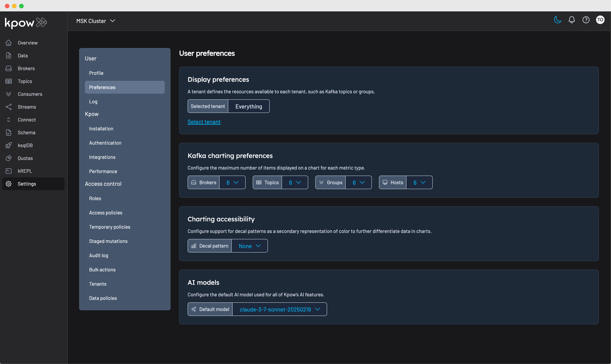Open the MSK Cluster selector
Viewport: 611px width, 364px height.
pos(96,21)
